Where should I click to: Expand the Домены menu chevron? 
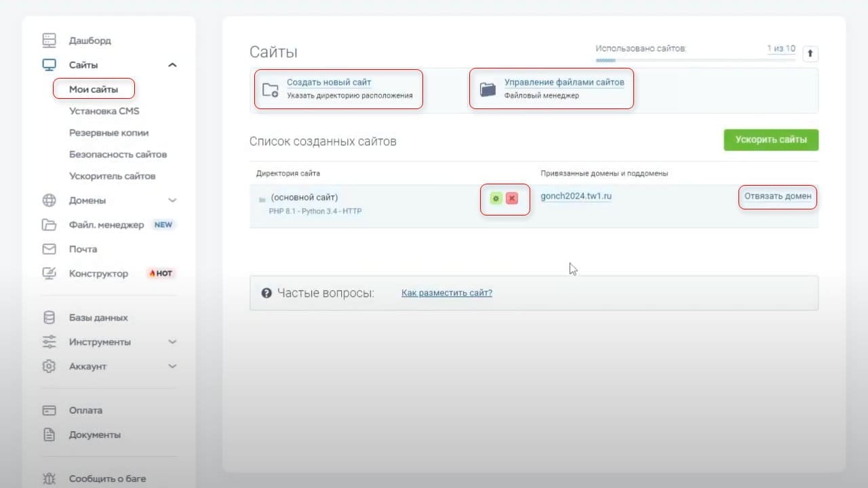pos(172,201)
